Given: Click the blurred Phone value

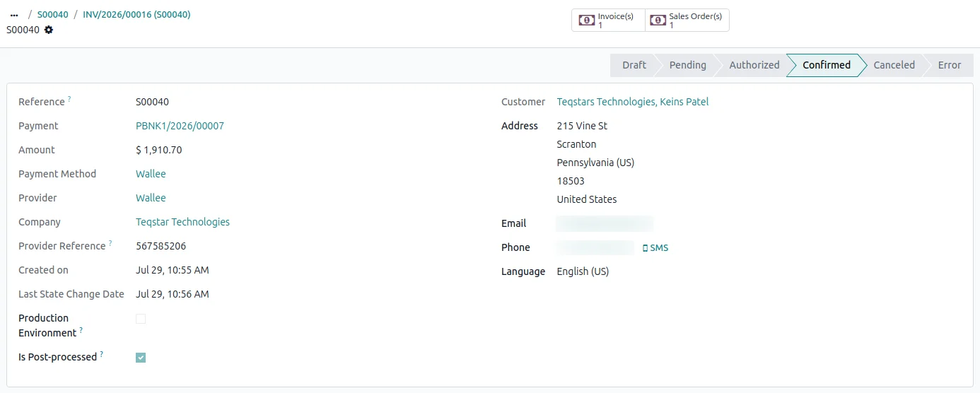Looking at the screenshot, I should 595,247.
